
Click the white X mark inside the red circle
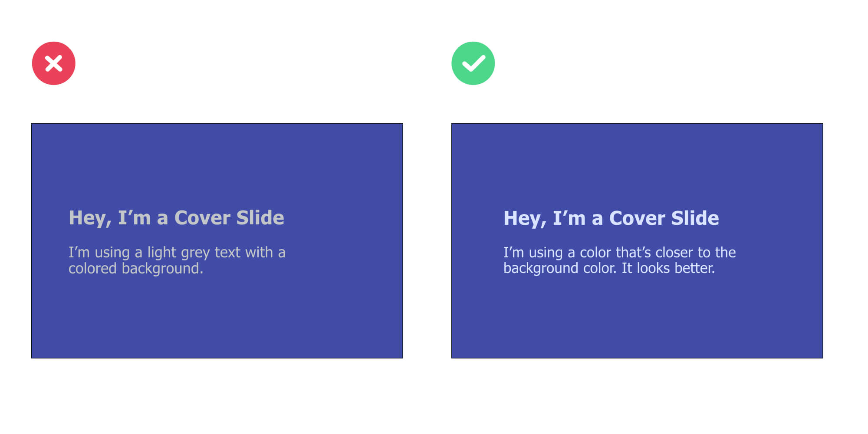(x=54, y=63)
